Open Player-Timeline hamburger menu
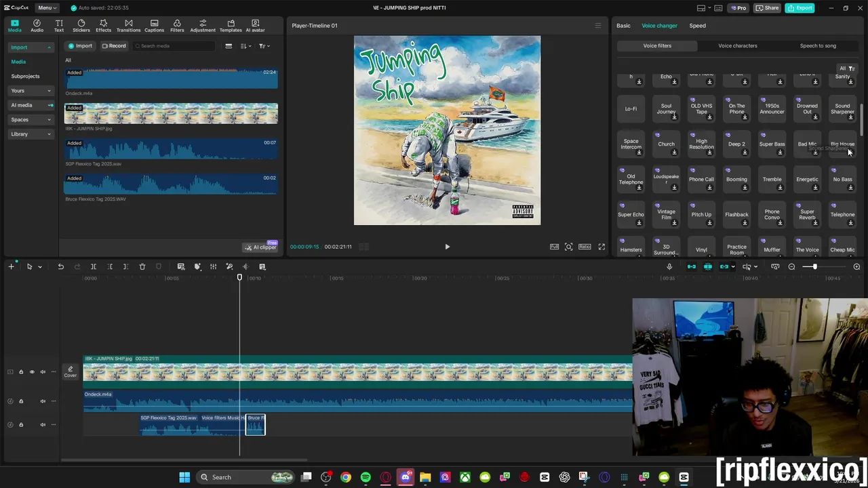This screenshot has width=868, height=488. click(x=597, y=26)
